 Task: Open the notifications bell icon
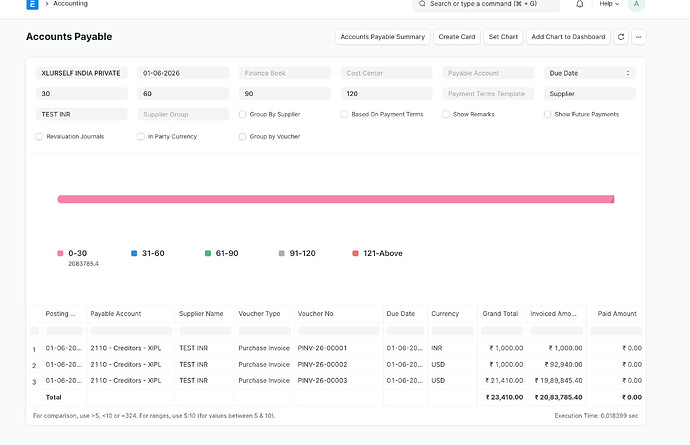pos(580,4)
